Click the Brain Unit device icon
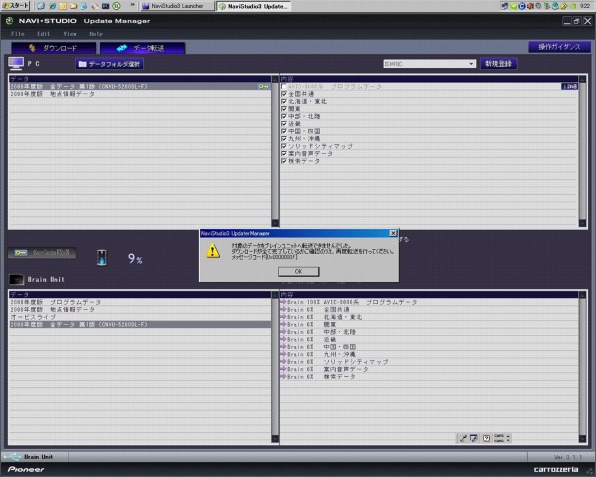This screenshot has height=477, width=596. click(x=16, y=279)
